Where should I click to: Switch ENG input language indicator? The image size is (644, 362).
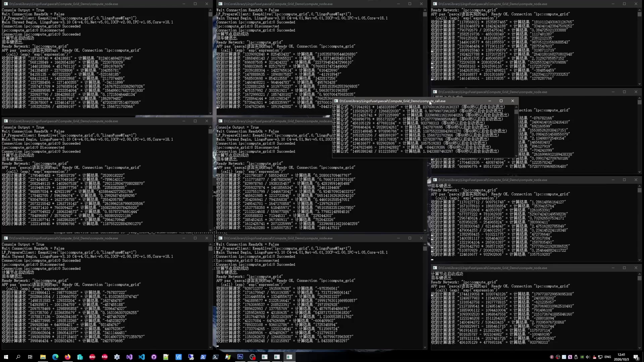607,357
